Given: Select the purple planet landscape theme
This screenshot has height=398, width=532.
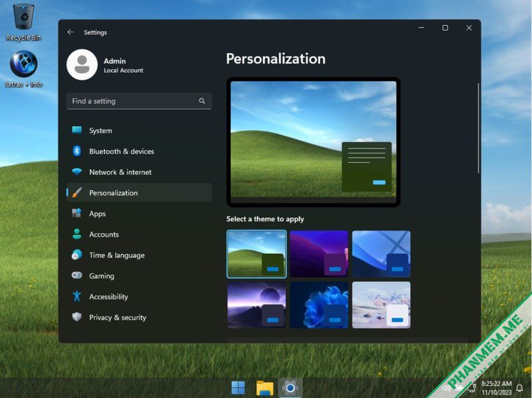Looking at the screenshot, I should click(x=257, y=305).
